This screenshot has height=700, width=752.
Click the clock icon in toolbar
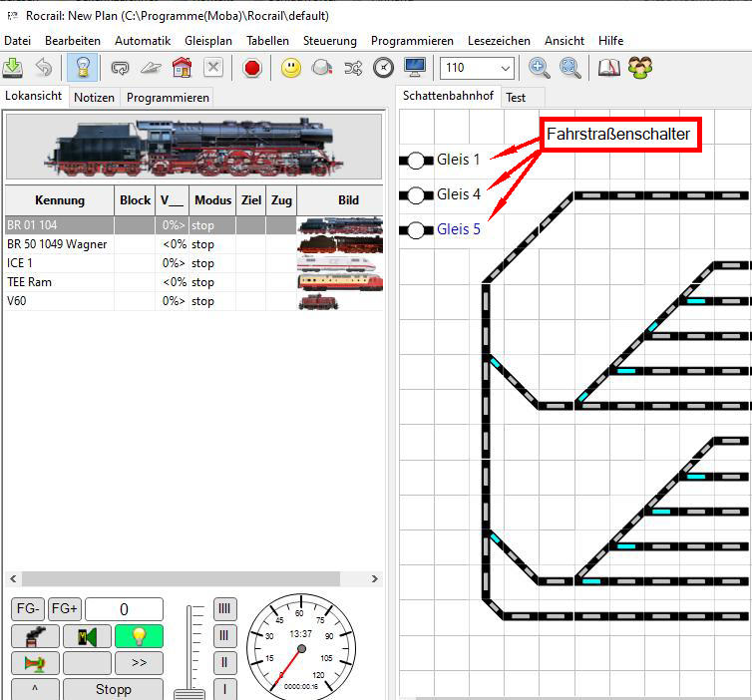383,68
